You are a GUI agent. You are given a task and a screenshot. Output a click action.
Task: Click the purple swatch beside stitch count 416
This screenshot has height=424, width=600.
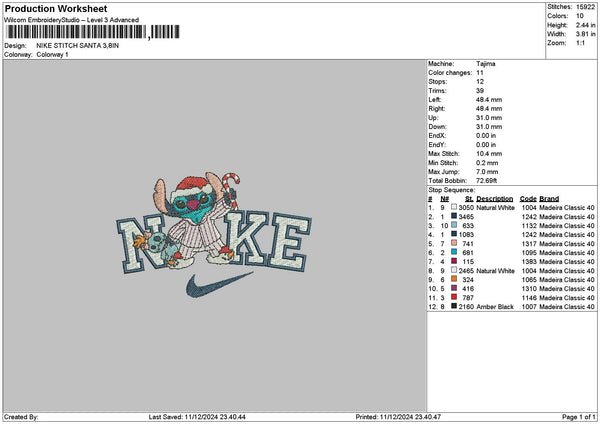click(x=454, y=288)
